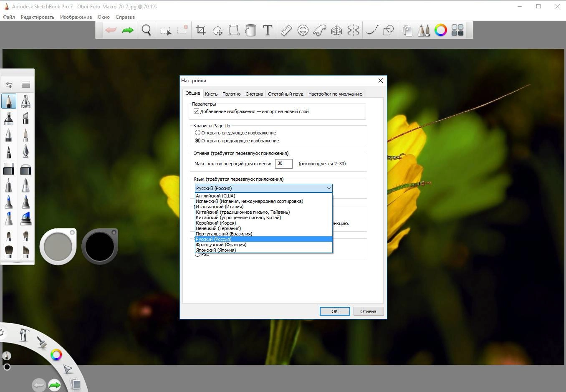Choose 'Португальский (Бразилия)' language option

click(x=264, y=234)
